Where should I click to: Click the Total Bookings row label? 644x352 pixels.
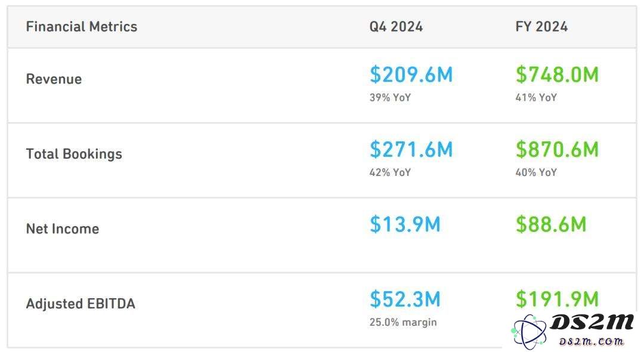(x=74, y=153)
